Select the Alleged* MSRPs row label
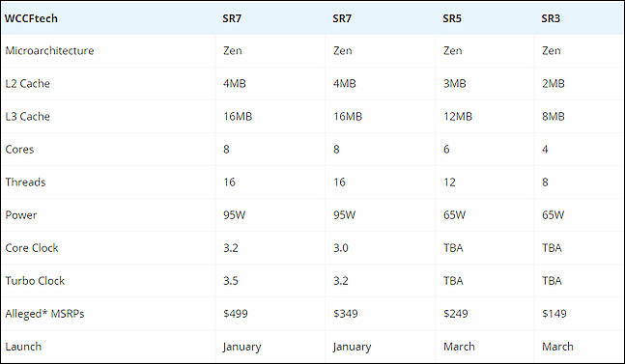625x364 pixels. point(44,314)
